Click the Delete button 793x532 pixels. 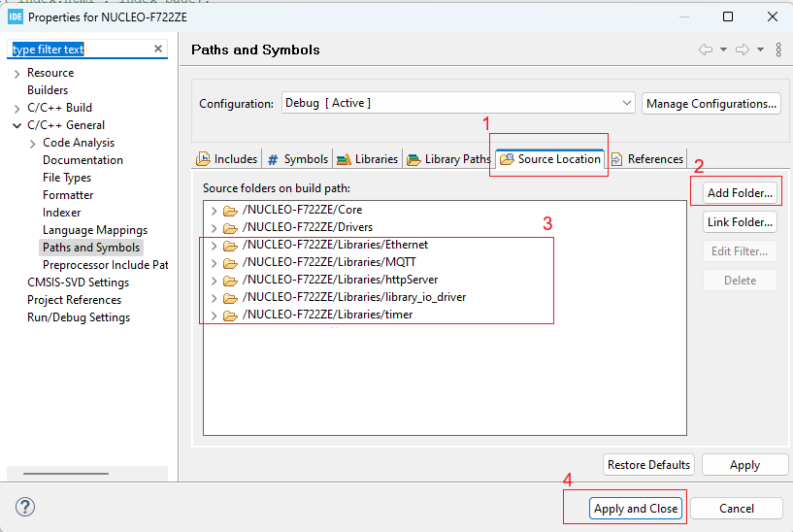(740, 281)
